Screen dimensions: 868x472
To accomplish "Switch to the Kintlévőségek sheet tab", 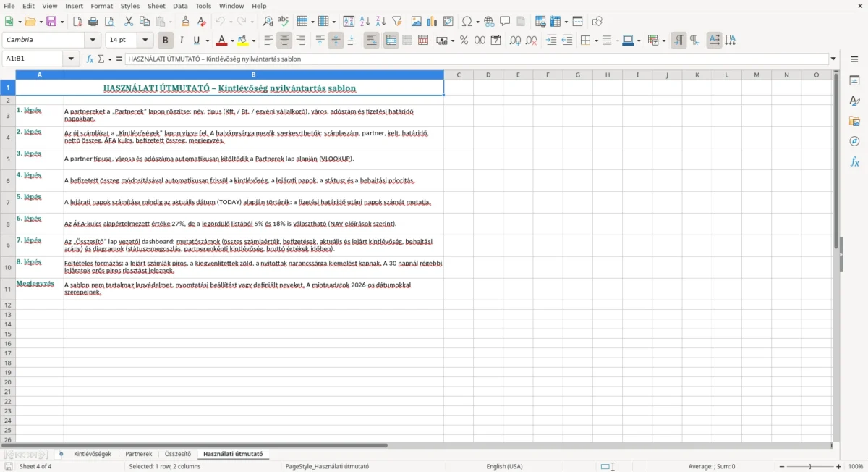I will pyautogui.click(x=93, y=454).
